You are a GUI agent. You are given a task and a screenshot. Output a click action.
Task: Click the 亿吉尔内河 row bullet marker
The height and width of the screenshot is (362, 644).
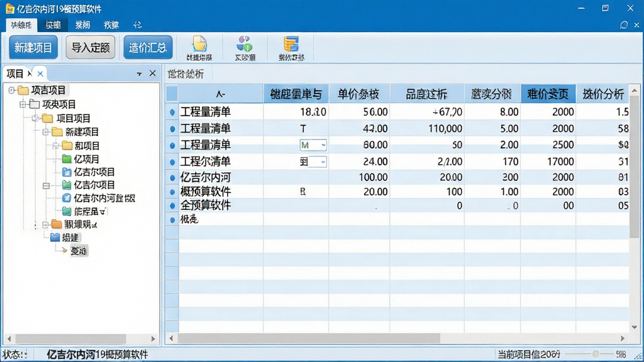pyautogui.click(x=172, y=178)
